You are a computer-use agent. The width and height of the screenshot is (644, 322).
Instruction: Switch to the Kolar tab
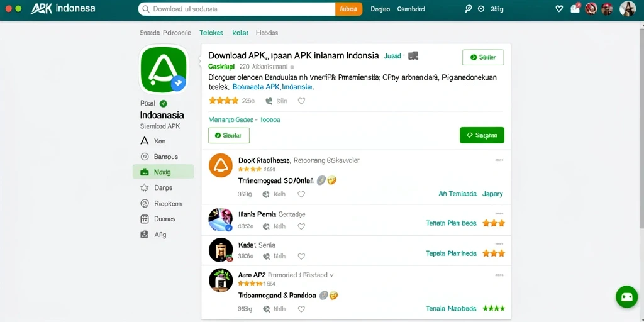[240, 33]
